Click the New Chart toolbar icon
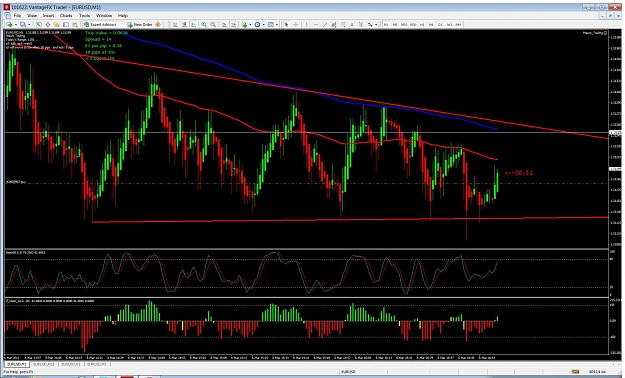This screenshot has height=378, width=625. point(9,24)
